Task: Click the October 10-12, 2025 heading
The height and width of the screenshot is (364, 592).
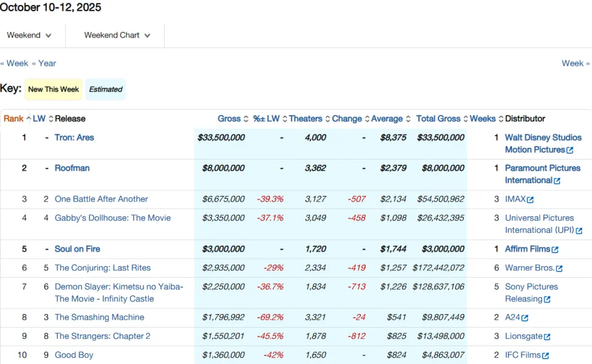Action: [x=51, y=7]
